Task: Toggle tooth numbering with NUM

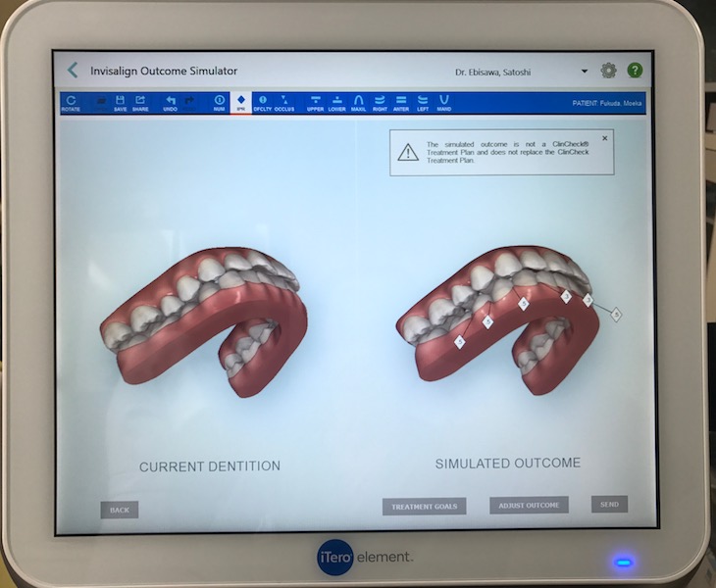Action: point(219,103)
